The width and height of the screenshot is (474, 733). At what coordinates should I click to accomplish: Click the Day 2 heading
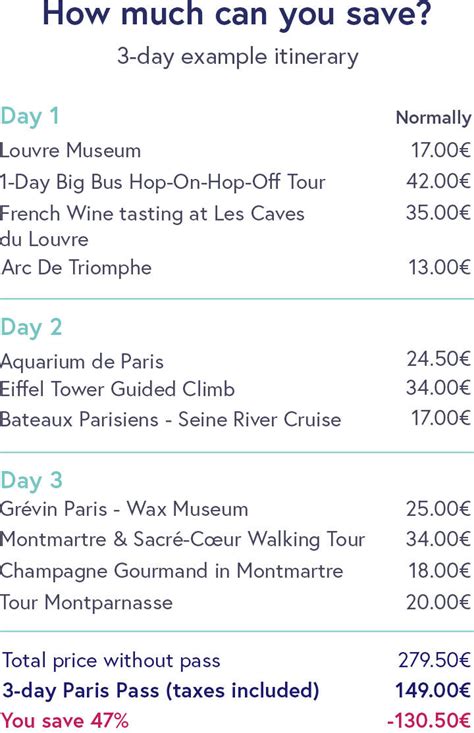pyautogui.click(x=31, y=328)
